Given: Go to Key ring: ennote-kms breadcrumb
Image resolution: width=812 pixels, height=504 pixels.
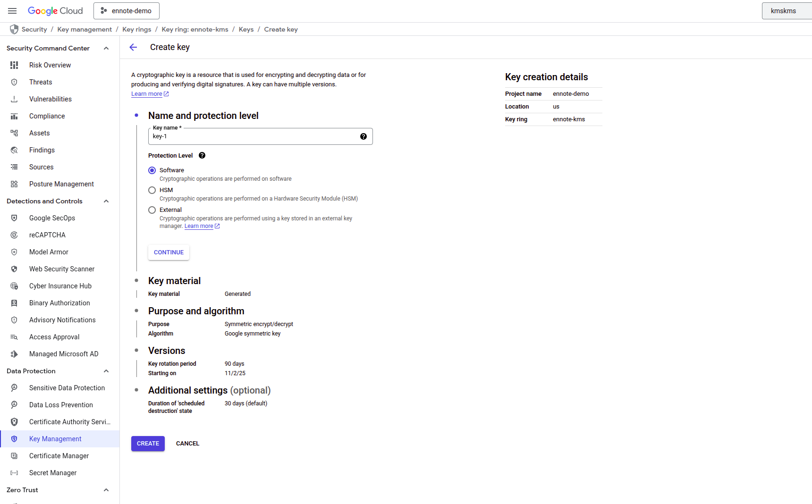Looking at the screenshot, I should (x=195, y=29).
